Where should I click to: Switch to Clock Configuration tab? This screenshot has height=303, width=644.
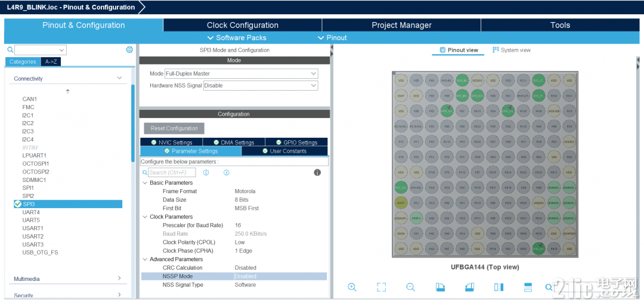(242, 25)
